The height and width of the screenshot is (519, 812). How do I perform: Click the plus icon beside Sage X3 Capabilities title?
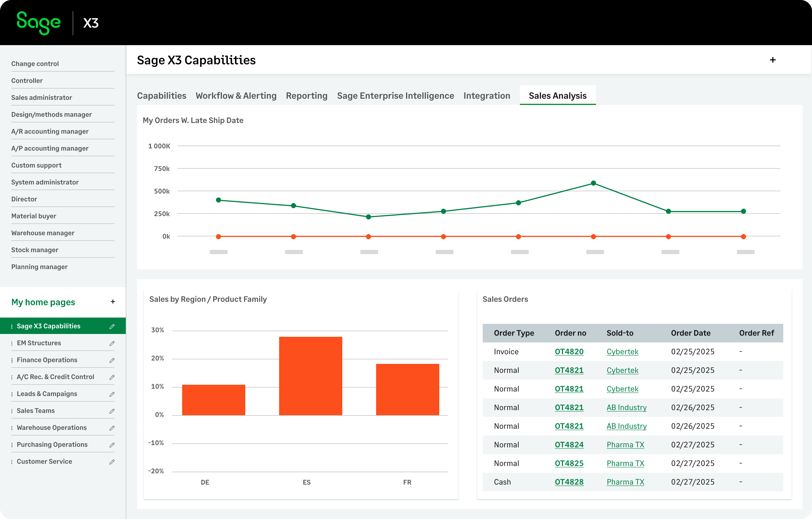773,60
